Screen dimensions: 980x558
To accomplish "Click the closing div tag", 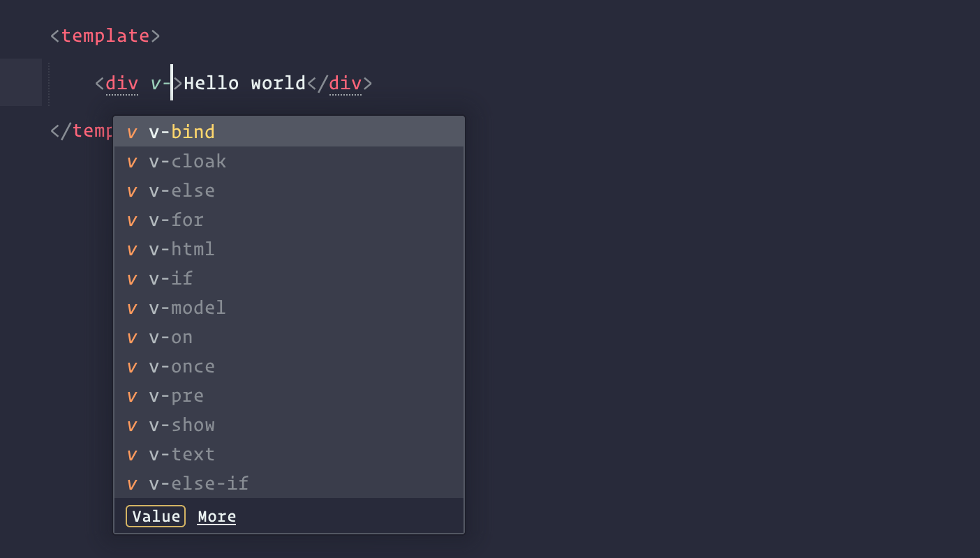I will point(340,84).
